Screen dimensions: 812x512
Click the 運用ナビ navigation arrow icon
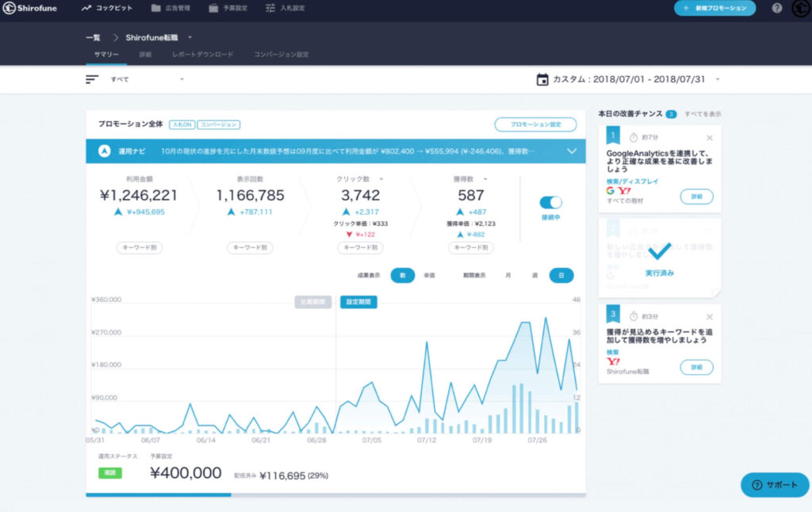(104, 151)
